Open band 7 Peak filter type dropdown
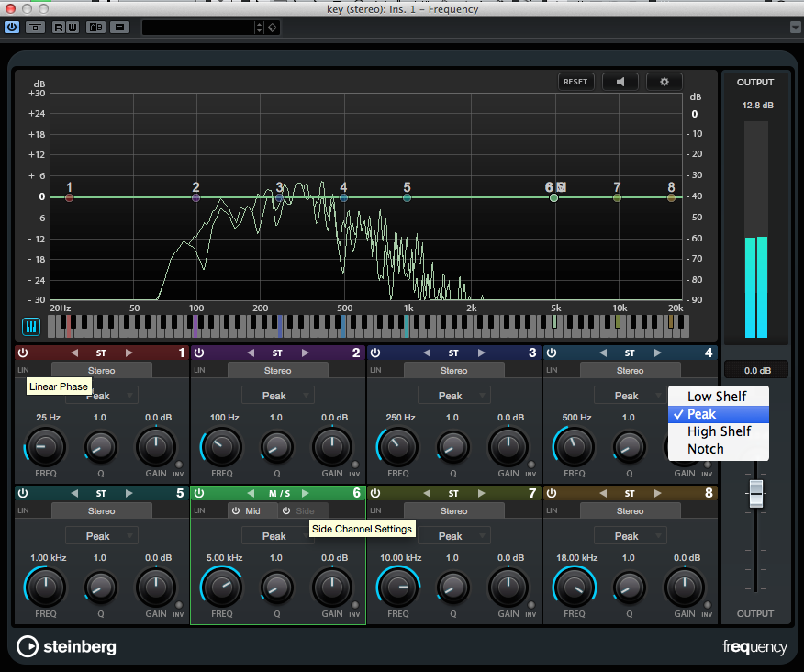Viewport: 804px width, 672px height. (453, 536)
